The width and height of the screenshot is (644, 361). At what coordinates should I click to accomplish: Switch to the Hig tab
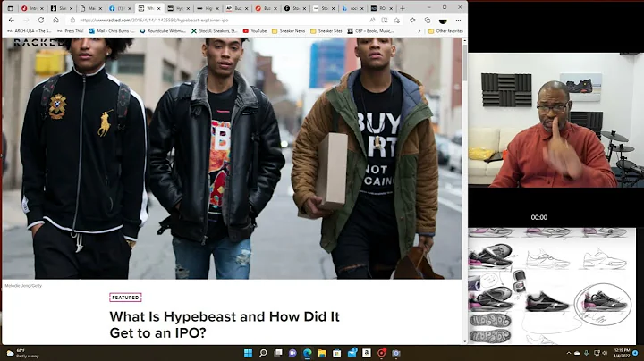click(208, 8)
